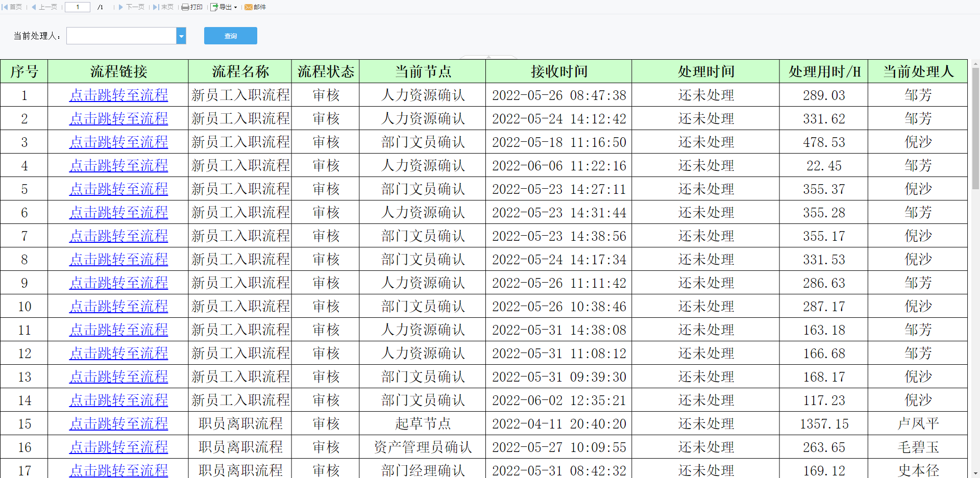Viewport: 980px width, 478px height.
Task: Open the flow link in row 13
Action: (x=118, y=376)
